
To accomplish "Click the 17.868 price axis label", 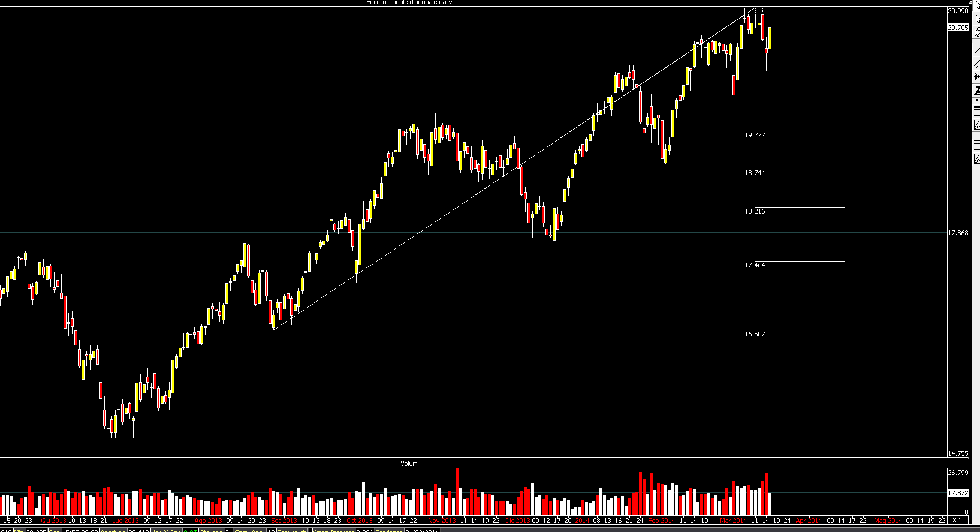I will tap(958, 233).
